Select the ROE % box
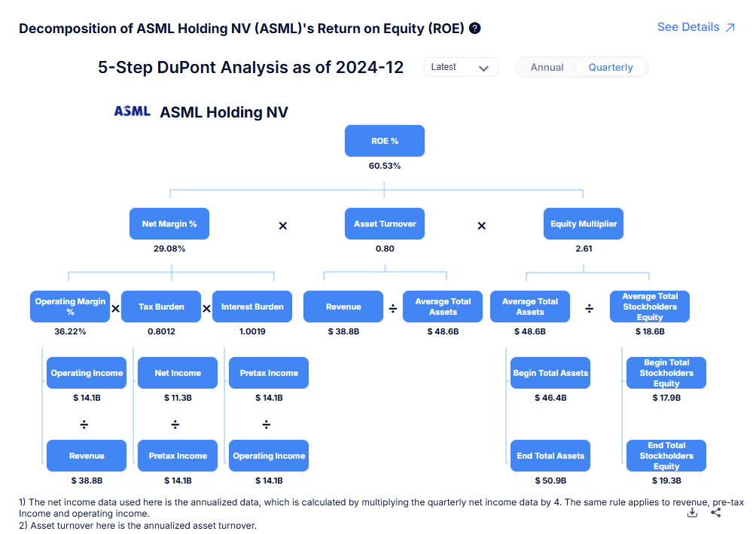Viewport: 756px width, 534px height. click(x=384, y=141)
